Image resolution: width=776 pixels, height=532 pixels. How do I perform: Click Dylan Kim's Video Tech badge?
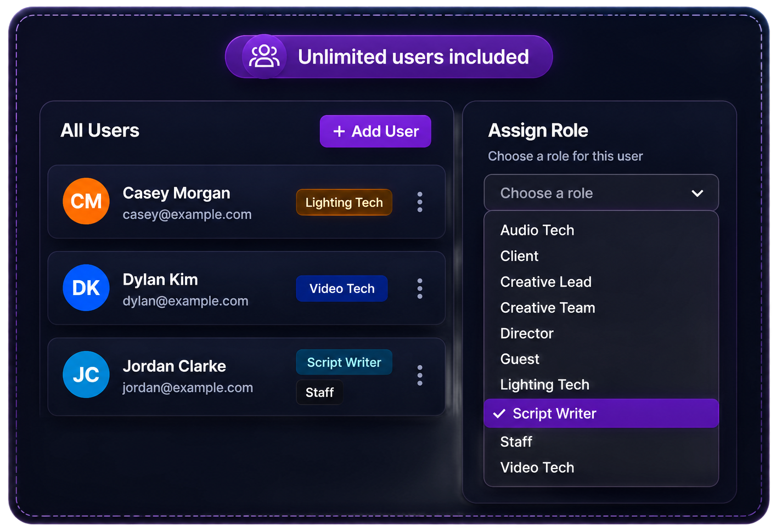pyautogui.click(x=342, y=288)
